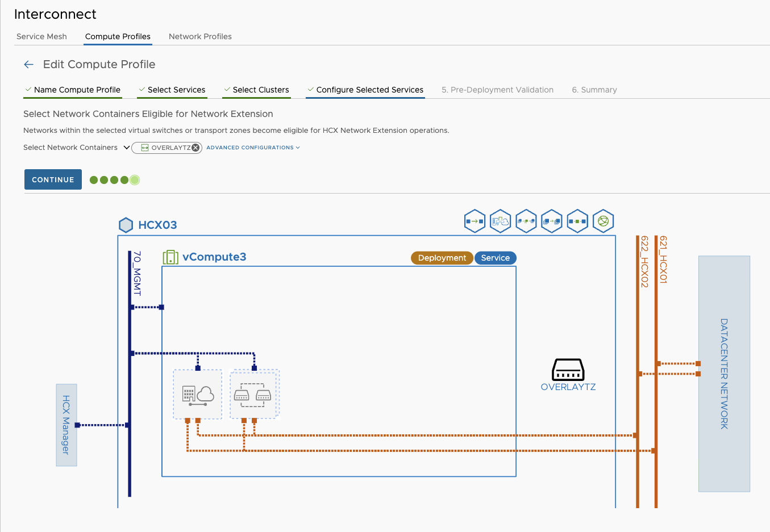Select the network extension appliance icon in vCompute3
This screenshot has width=770, height=532.
(x=253, y=394)
